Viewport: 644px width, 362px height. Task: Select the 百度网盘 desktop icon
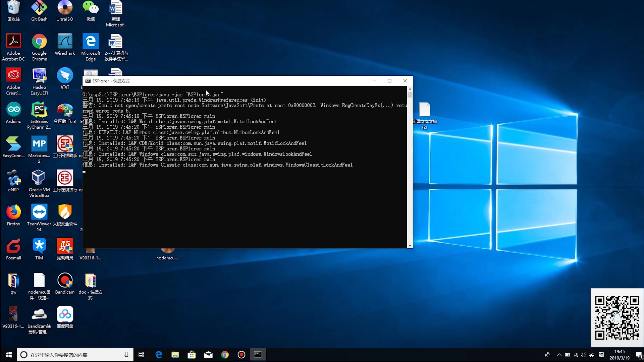tap(65, 317)
